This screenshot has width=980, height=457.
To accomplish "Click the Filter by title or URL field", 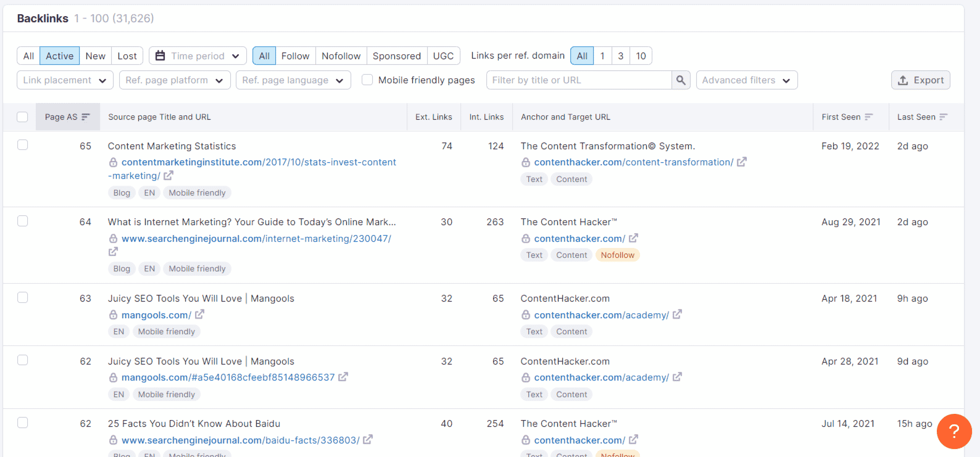I will click(x=578, y=80).
